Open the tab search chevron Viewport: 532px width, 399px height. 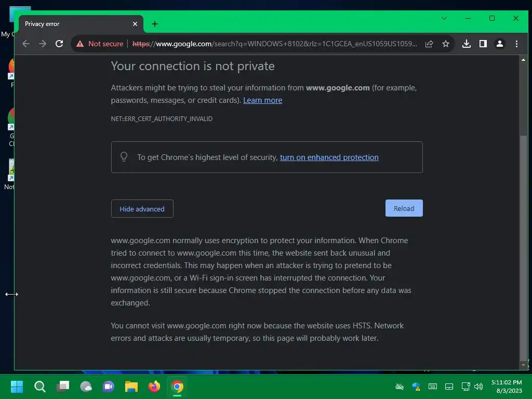(x=444, y=18)
